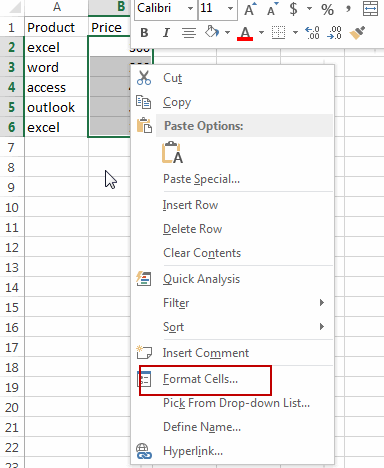Click the Insert Comment icon

point(144,352)
